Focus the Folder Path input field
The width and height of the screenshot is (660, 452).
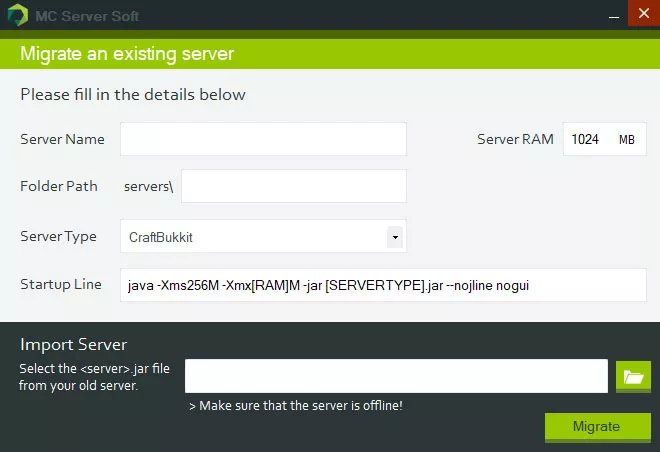[x=294, y=186]
